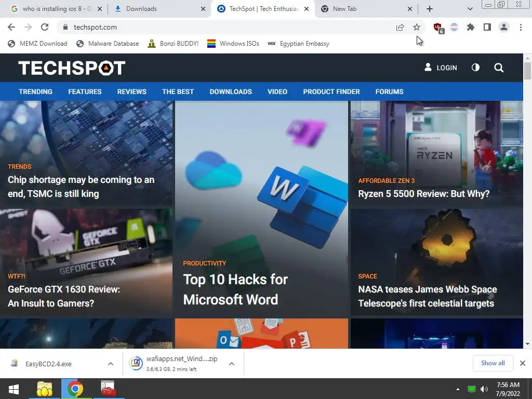Click the green network tray icon
The width and height of the screenshot is (532, 399).
click(x=471, y=389)
